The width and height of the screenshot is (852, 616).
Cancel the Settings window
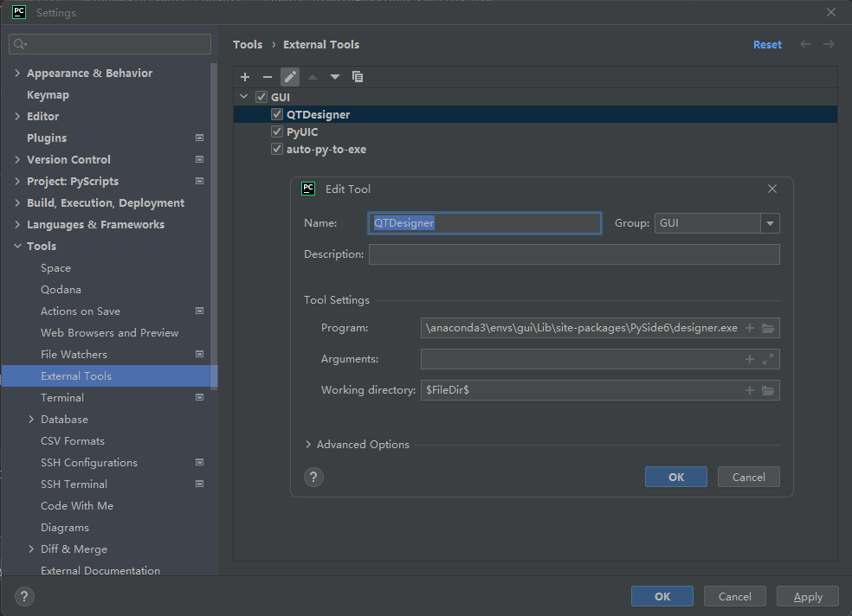[x=734, y=596]
